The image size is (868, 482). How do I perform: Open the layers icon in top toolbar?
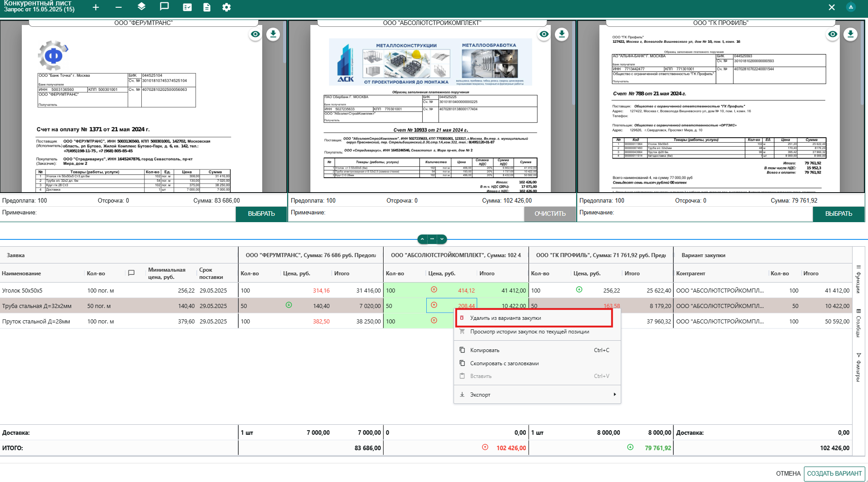point(141,7)
